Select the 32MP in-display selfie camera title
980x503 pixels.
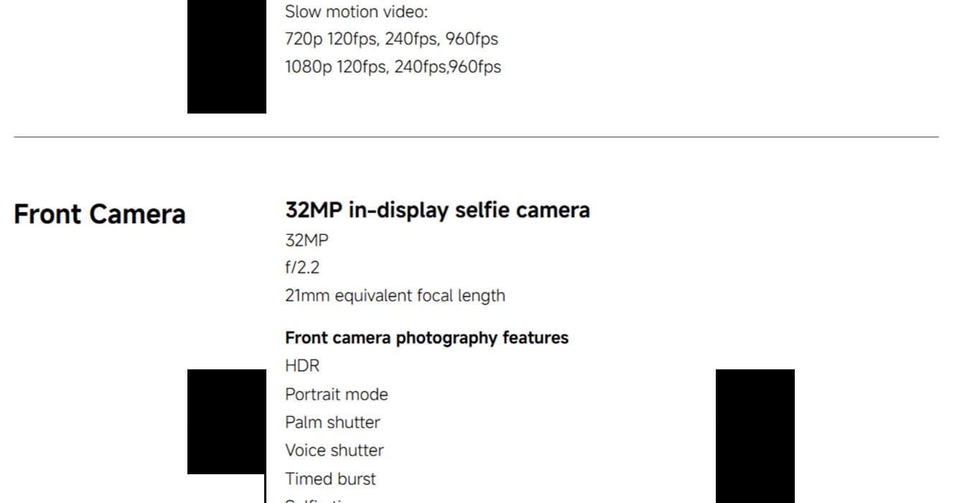point(437,211)
